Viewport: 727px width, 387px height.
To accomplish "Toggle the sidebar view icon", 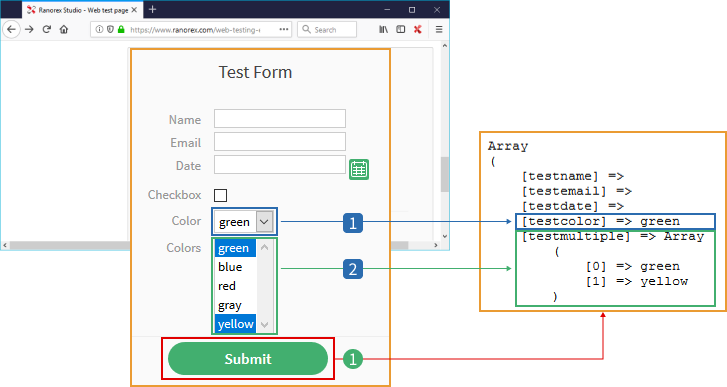I will point(401,29).
